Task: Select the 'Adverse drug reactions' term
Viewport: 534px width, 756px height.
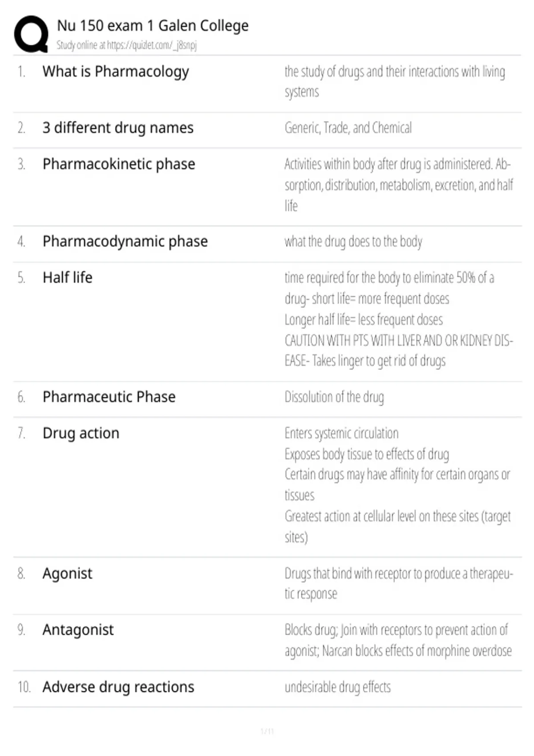Action: (x=118, y=687)
